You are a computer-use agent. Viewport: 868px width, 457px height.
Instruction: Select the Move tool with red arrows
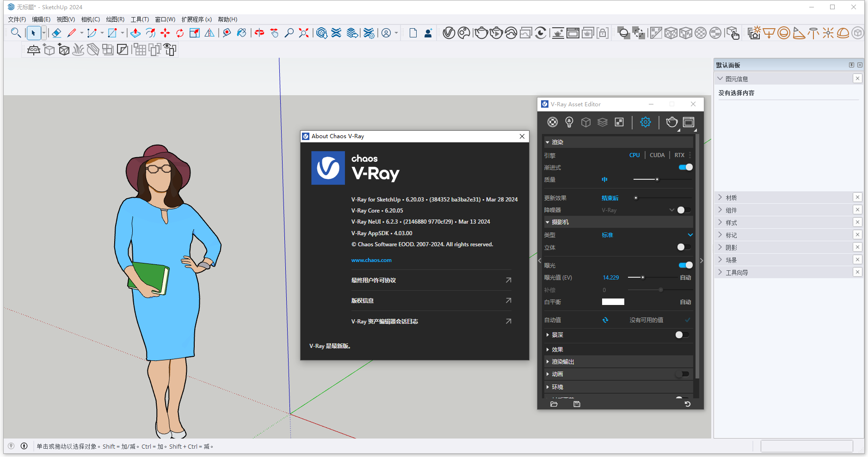165,33
